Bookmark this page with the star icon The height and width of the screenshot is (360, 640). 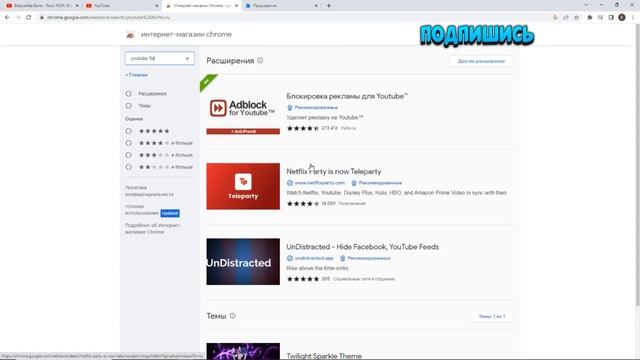[x=576, y=18]
